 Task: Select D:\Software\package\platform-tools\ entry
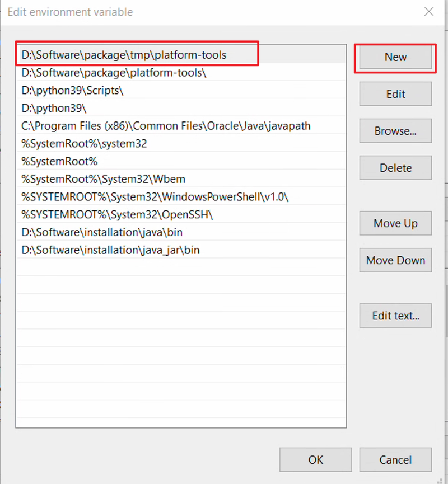[x=181, y=73]
